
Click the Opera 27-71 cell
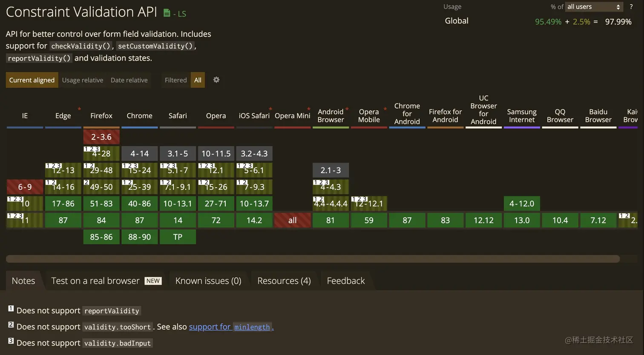pos(216,203)
